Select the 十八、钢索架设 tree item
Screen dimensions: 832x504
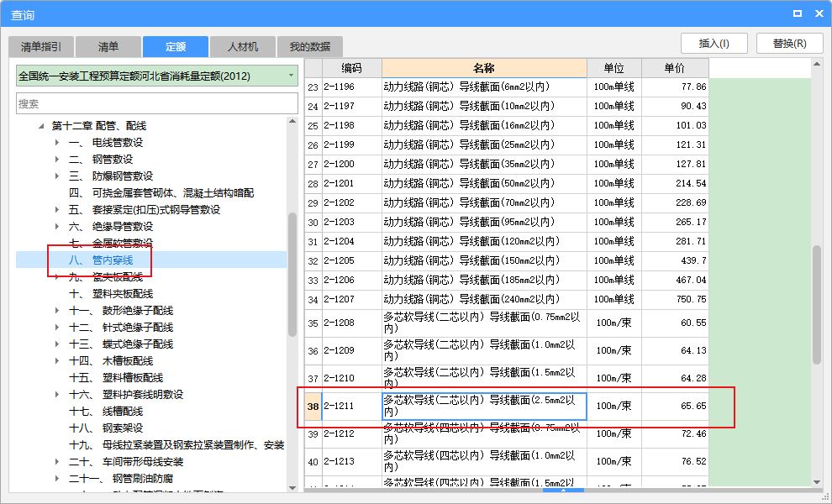pyautogui.click(x=106, y=428)
